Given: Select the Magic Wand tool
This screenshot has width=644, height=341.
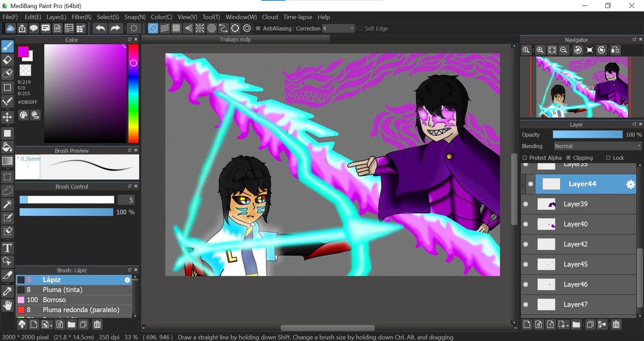Looking at the screenshot, I should click(x=8, y=204).
